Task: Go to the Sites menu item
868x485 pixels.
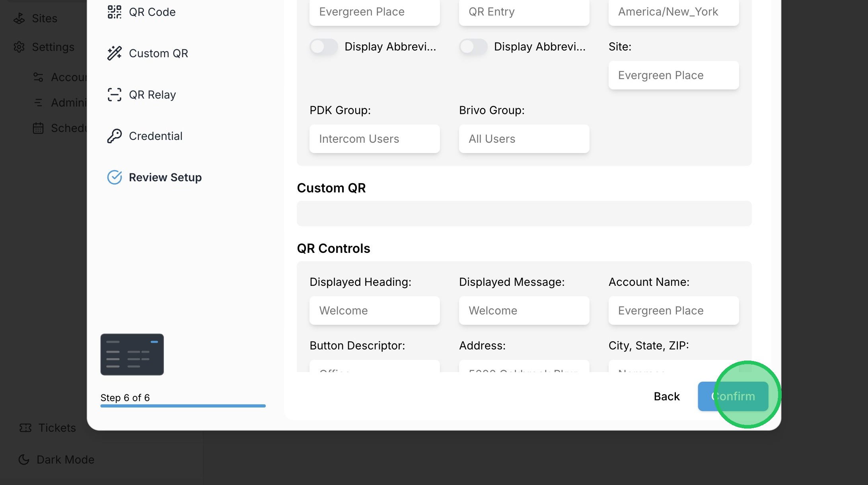Action: [x=44, y=18]
